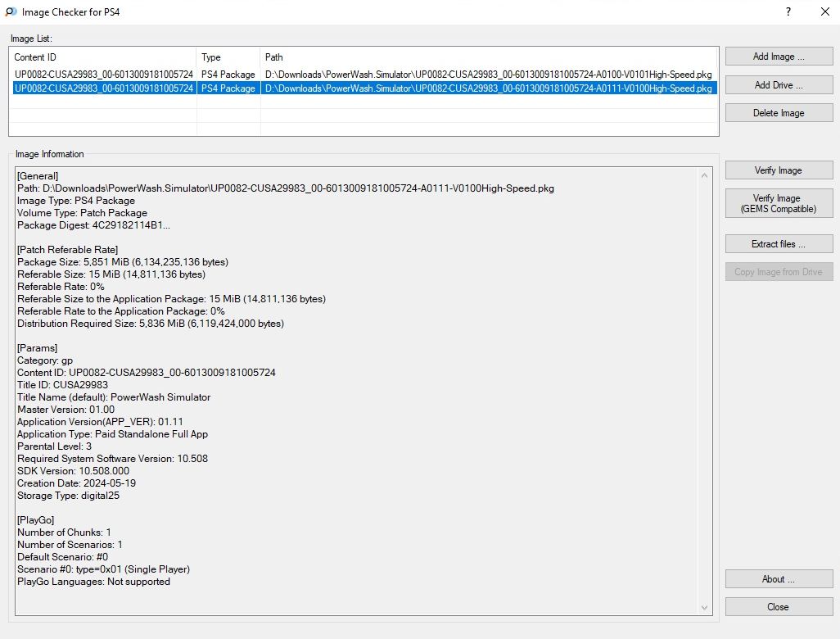Click the Path line in Image Information
Viewport: 840px width, 639px height.
286,188
